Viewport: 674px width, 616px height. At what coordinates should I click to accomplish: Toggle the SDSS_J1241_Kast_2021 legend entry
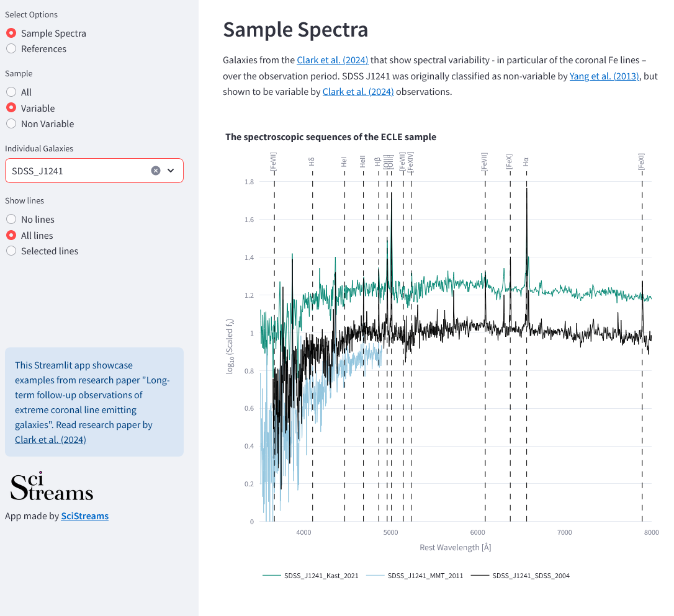click(x=310, y=576)
